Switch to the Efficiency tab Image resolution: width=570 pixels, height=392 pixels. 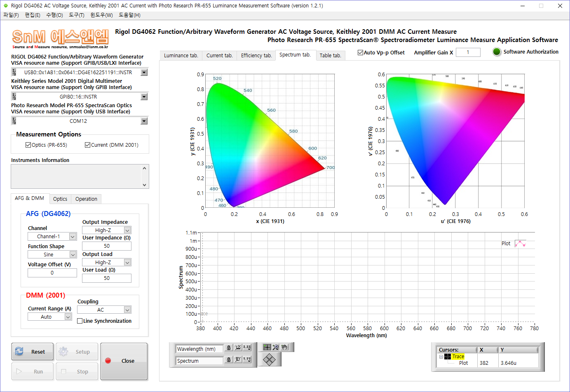(256, 56)
